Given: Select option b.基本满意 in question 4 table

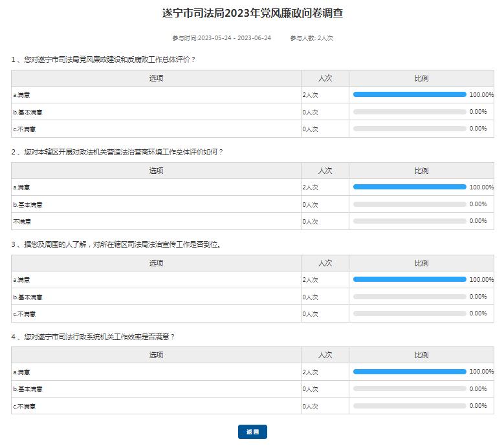Looking at the screenshot, I should (28, 389).
